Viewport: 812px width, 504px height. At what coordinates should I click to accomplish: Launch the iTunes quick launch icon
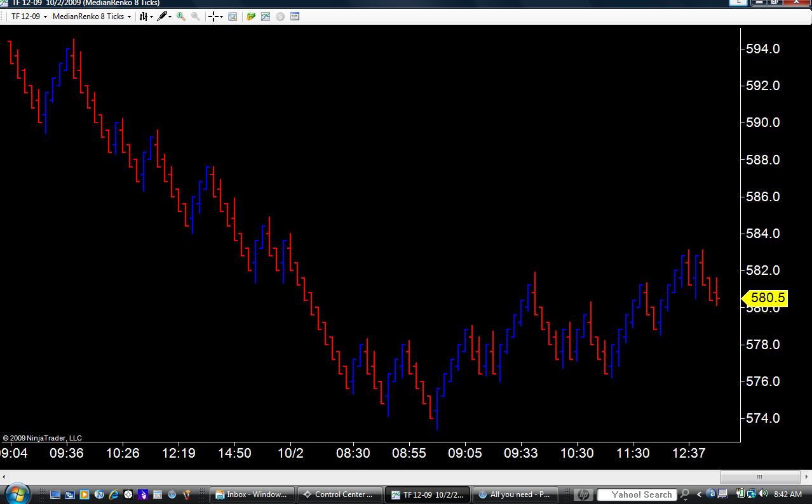click(x=99, y=494)
